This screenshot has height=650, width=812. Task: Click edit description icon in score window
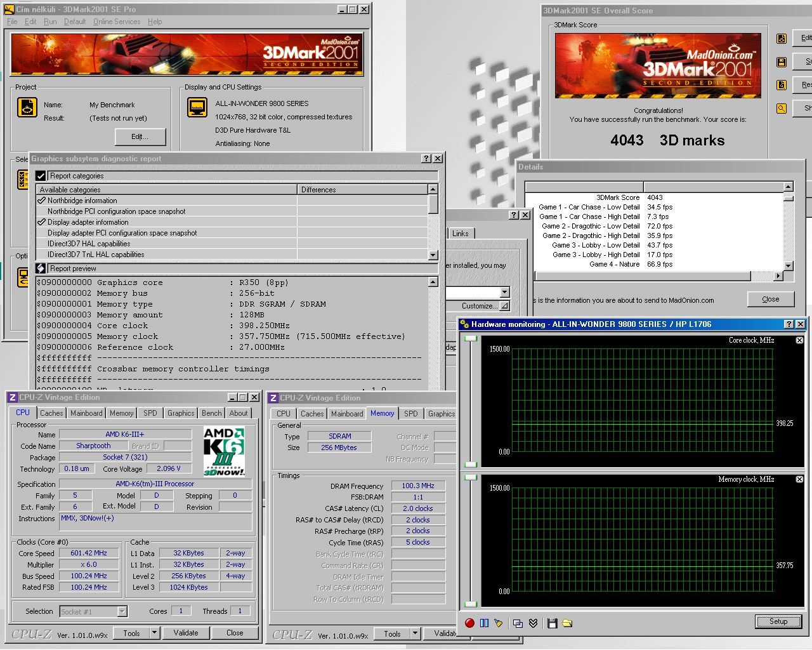pos(782,39)
